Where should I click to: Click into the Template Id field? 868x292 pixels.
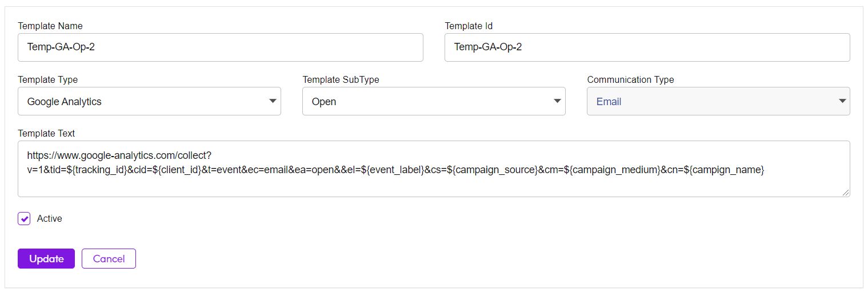point(647,47)
